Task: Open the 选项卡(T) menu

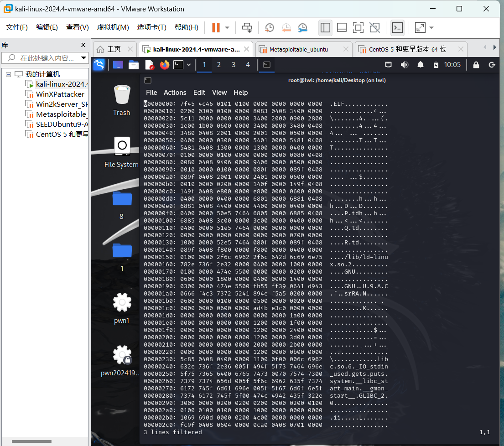Action: tap(152, 27)
